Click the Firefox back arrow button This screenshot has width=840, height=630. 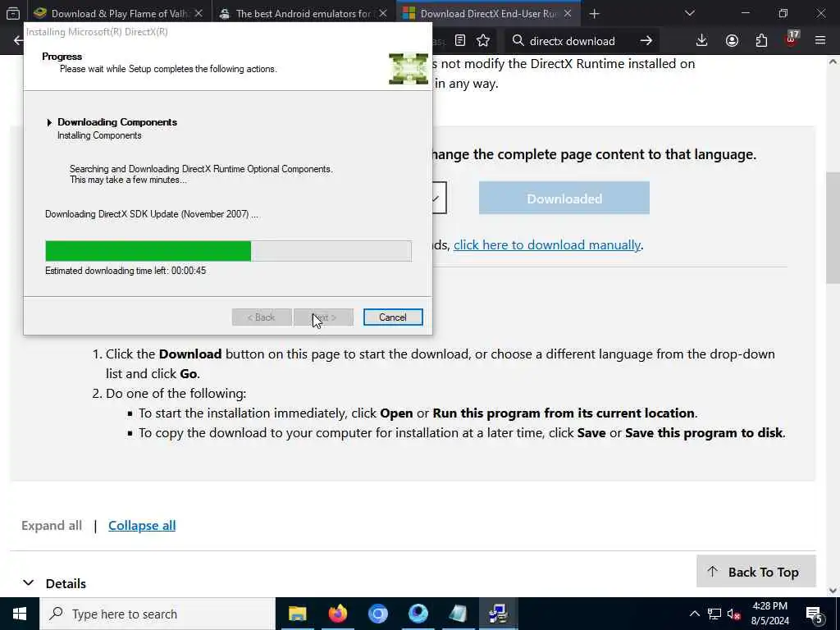(x=18, y=41)
